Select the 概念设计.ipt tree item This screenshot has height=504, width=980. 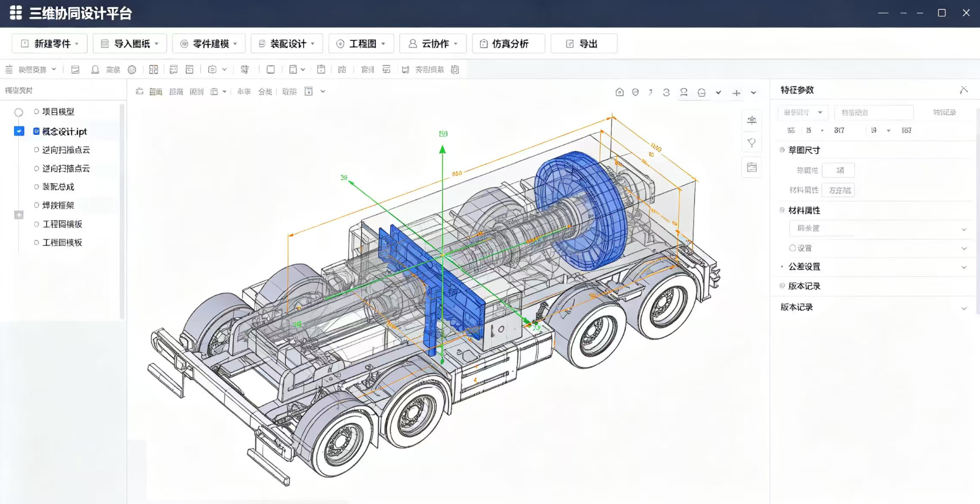[65, 131]
